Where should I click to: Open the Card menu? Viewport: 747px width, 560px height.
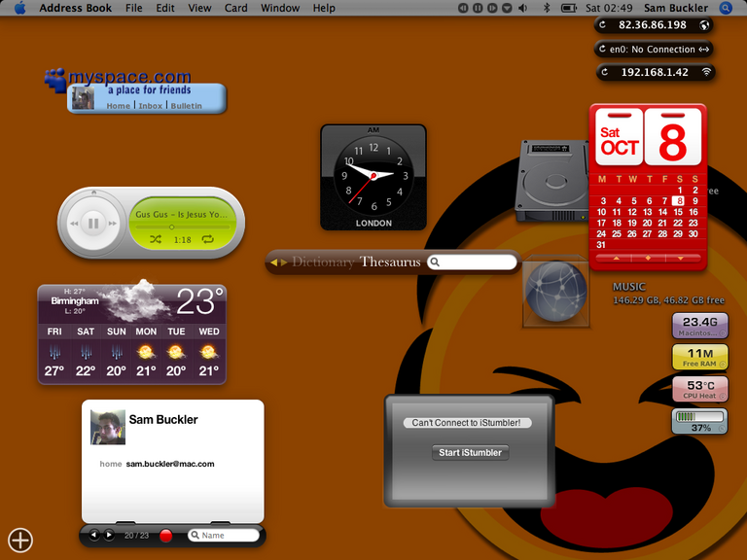(x=235, y=8)
